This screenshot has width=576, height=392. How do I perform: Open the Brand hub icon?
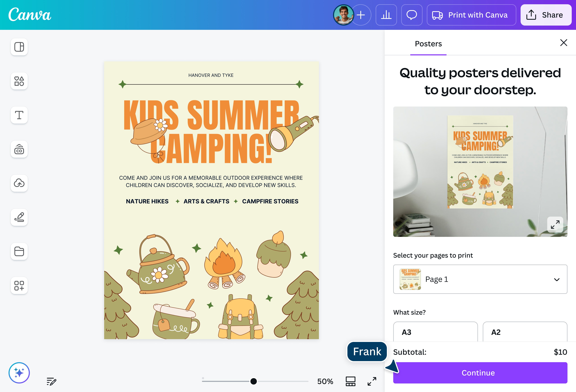coord(19,149)
